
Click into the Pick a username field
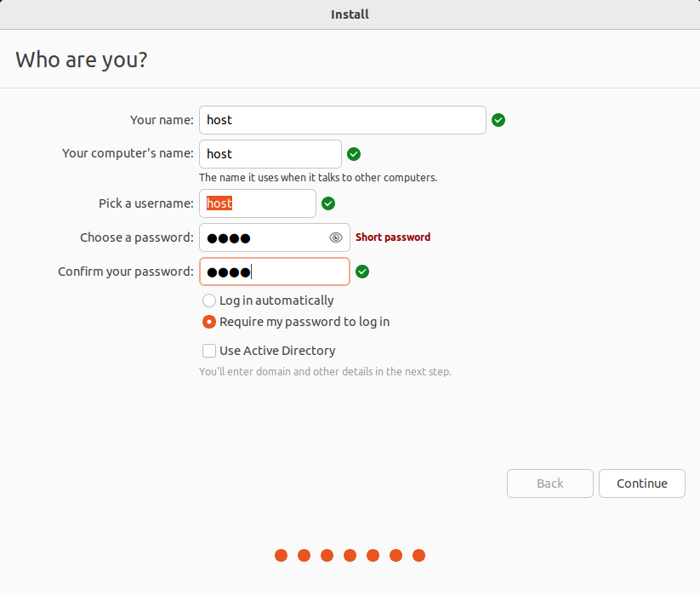(x=258, y=203)
